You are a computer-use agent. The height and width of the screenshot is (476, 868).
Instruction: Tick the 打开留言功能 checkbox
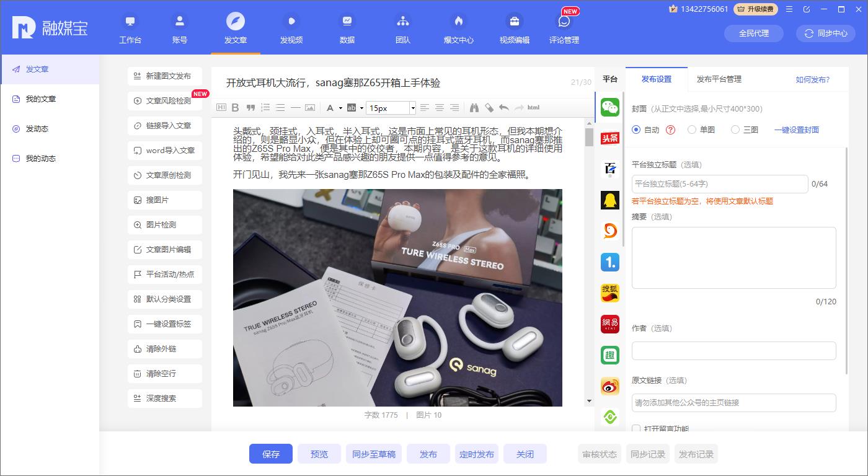coord(636,428)
